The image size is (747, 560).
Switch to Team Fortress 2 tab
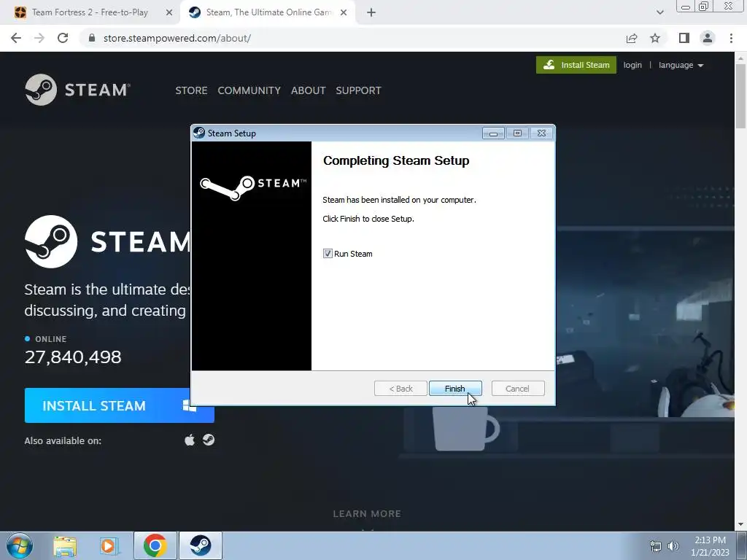point(90,12)
